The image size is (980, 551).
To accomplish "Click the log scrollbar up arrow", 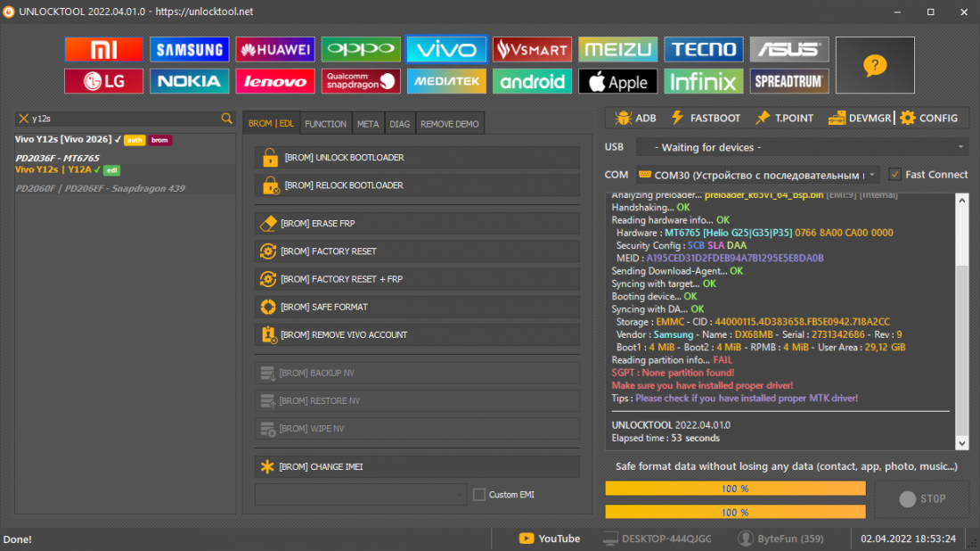I will [x=962, y=200].
